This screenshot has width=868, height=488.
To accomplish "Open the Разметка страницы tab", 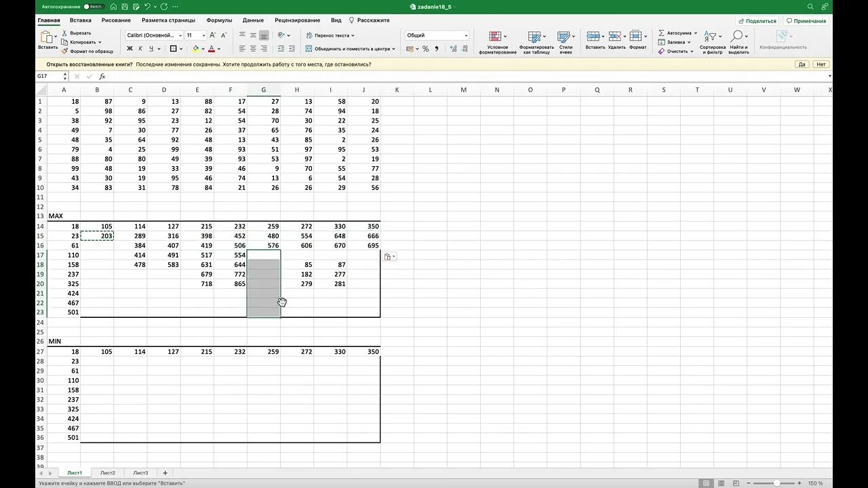I will [x=168, y=20].
